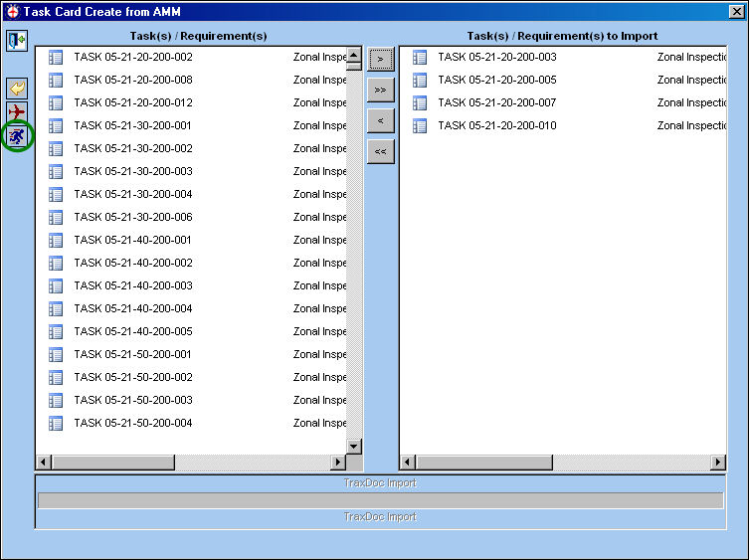The width and height of the screenshot is (749, 560).
Task: Remove all tasks with << button
Action: point(381,151)
